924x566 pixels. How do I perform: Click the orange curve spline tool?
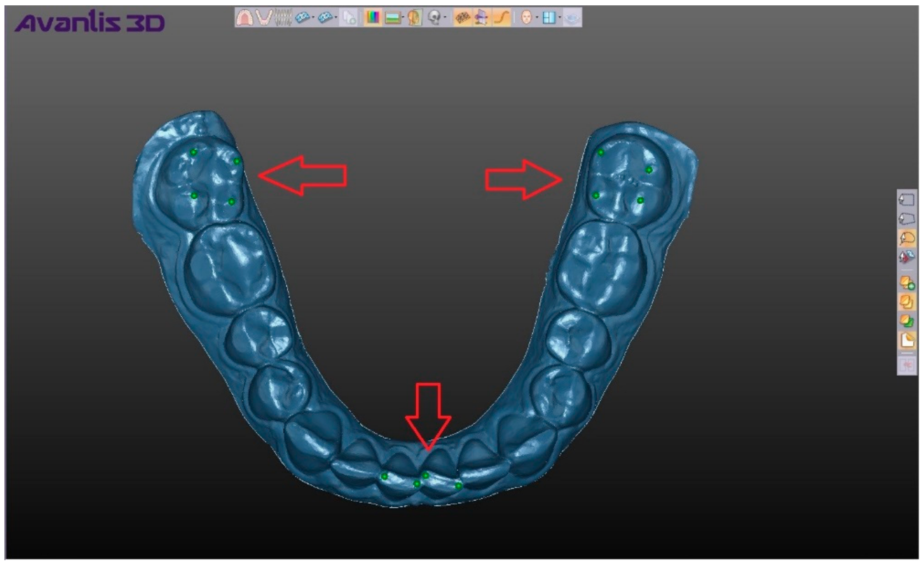(501, 17)
